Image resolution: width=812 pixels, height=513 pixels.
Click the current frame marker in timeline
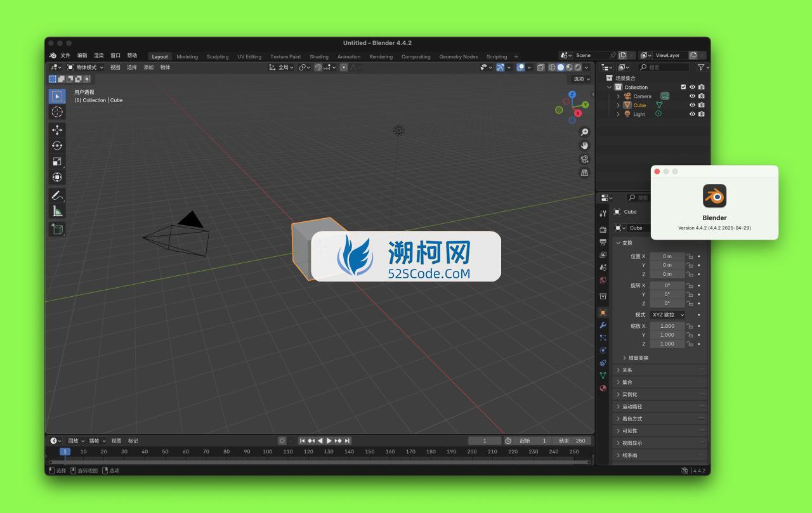click(65, 451)
